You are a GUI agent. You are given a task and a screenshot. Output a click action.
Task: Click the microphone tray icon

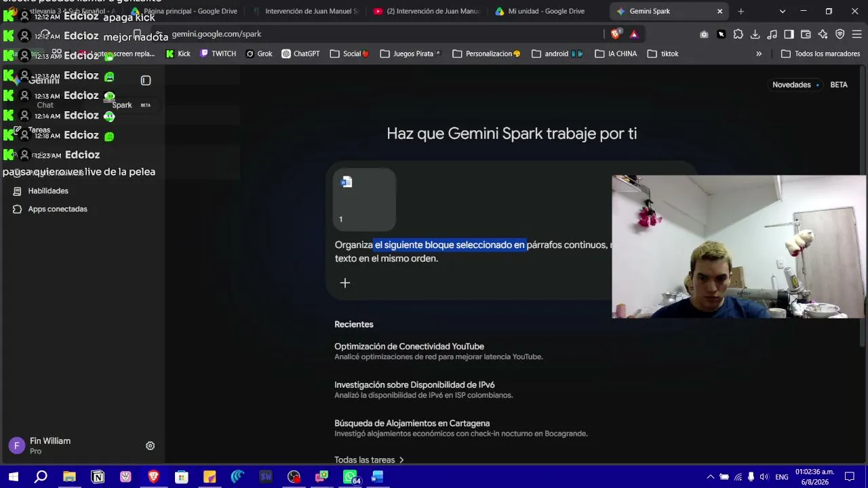point(751,476)
